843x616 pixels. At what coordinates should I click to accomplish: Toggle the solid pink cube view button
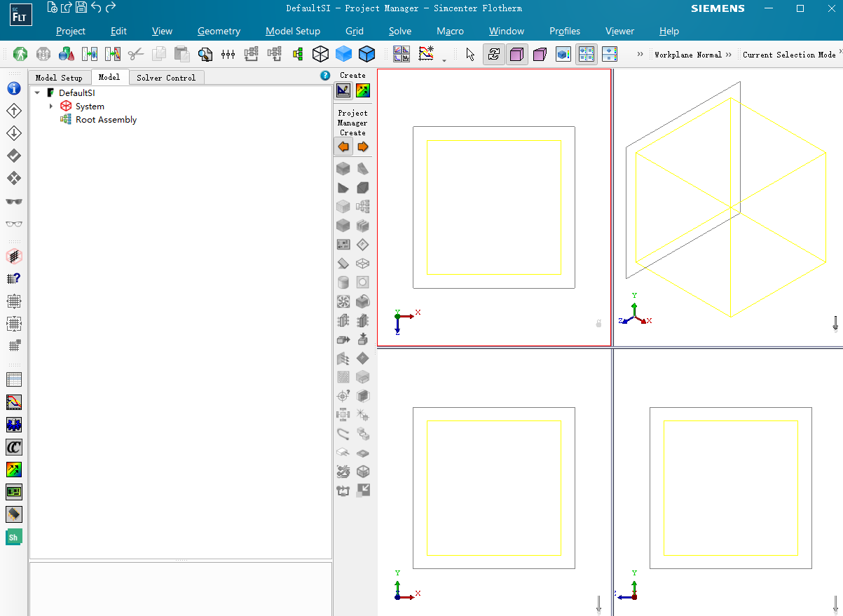(x=517, y=54)
